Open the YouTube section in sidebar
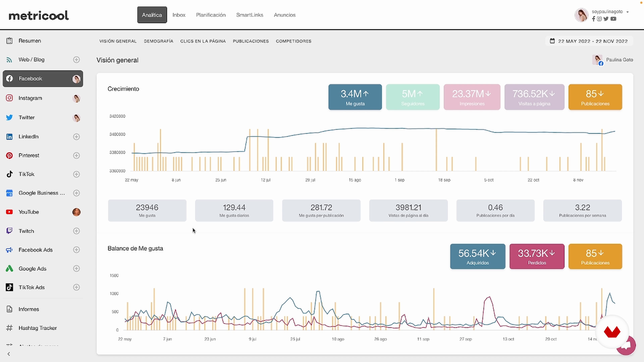644x362 pixels. click(43, 212)
